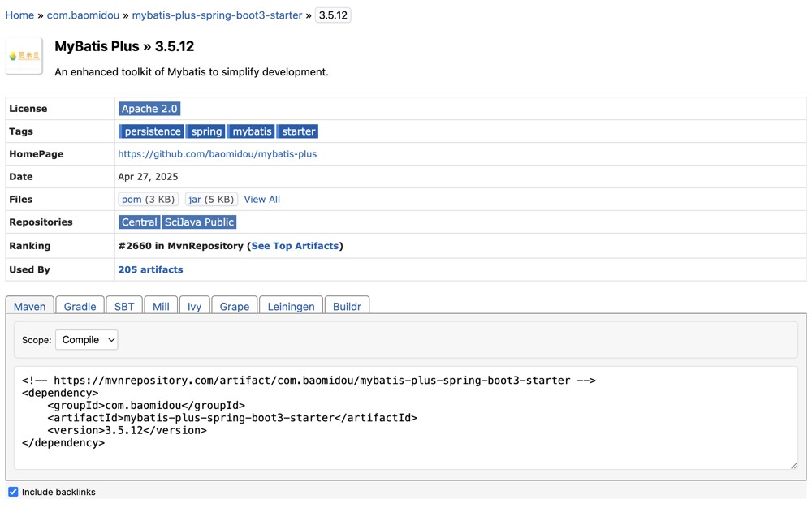Open the Central repository badge
Viewport: 812px width, 508px height.
tap(139, 222)
